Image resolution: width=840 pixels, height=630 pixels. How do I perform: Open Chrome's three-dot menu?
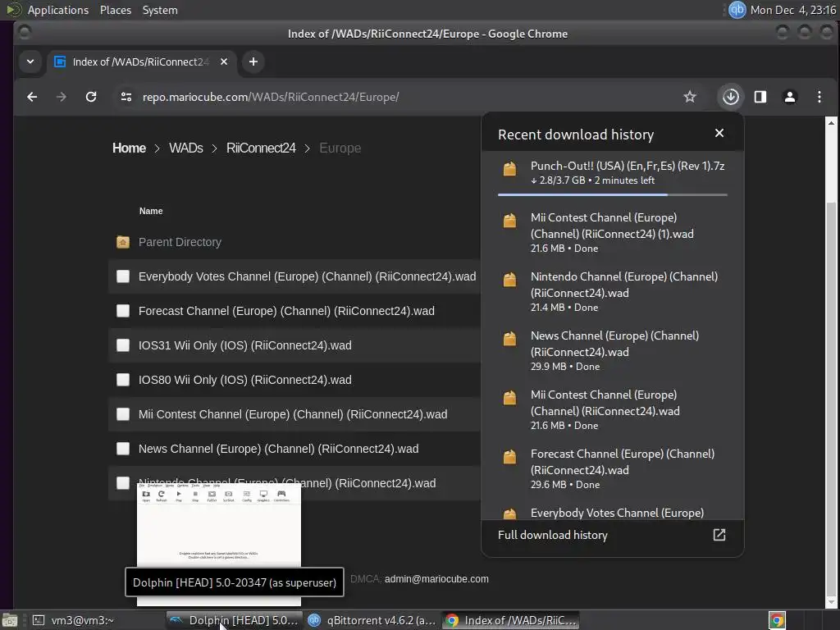pyautogui.click(x=819, y=97)
